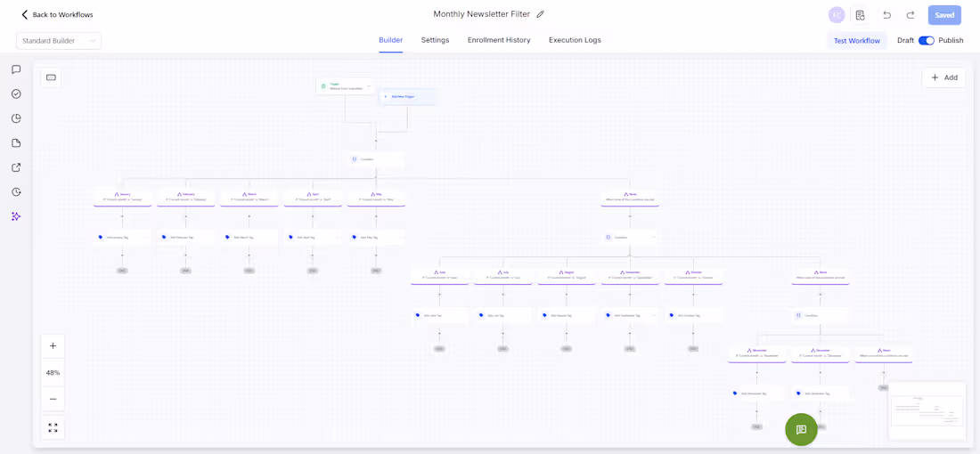The image size is (980, 454).
Task: Click the external link sidebar icon
Action: tap(16, 167)
